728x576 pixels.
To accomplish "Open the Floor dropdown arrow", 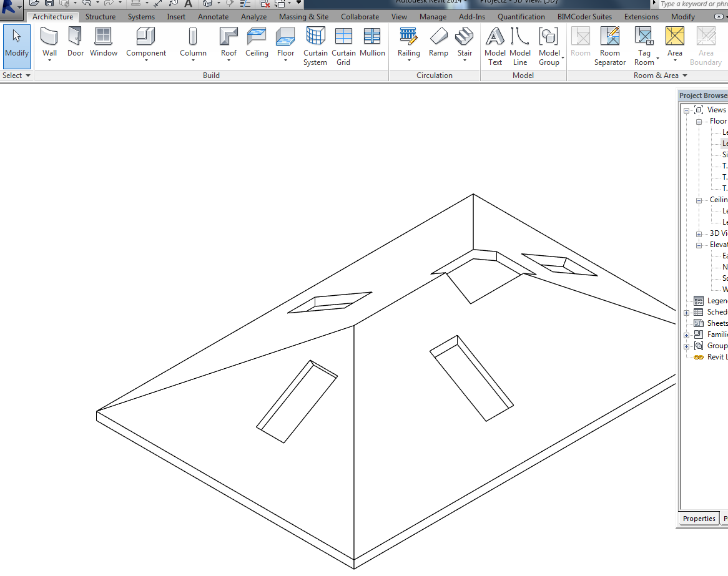I will [285, 61].
